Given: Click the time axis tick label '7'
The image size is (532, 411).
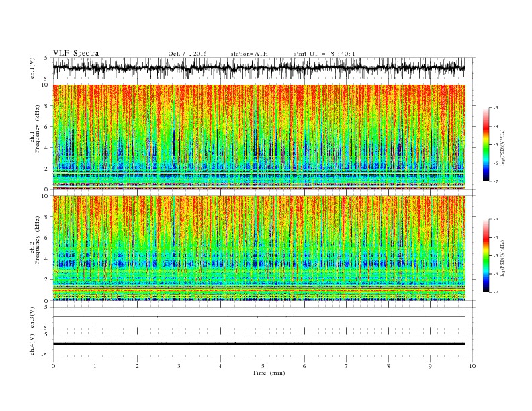Looking at the screenshot, I should (x=347, y=366).
